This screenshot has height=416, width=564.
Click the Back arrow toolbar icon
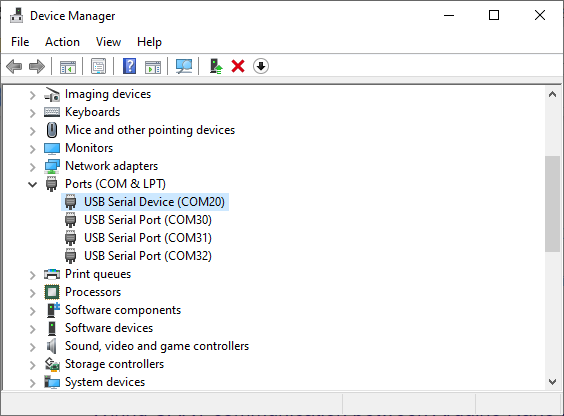click(x=14, y=67)
